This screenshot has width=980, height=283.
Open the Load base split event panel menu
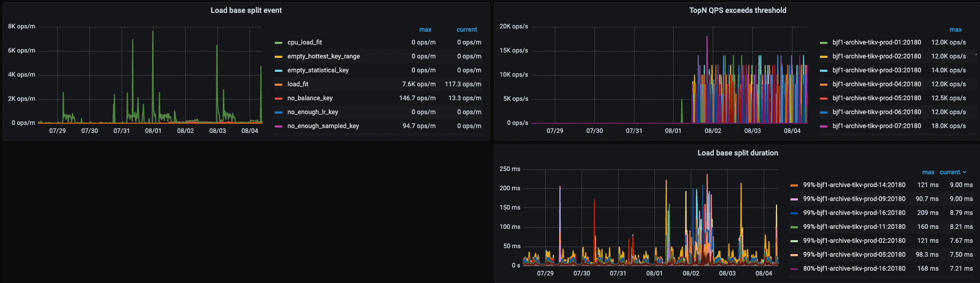pos(246,10)
